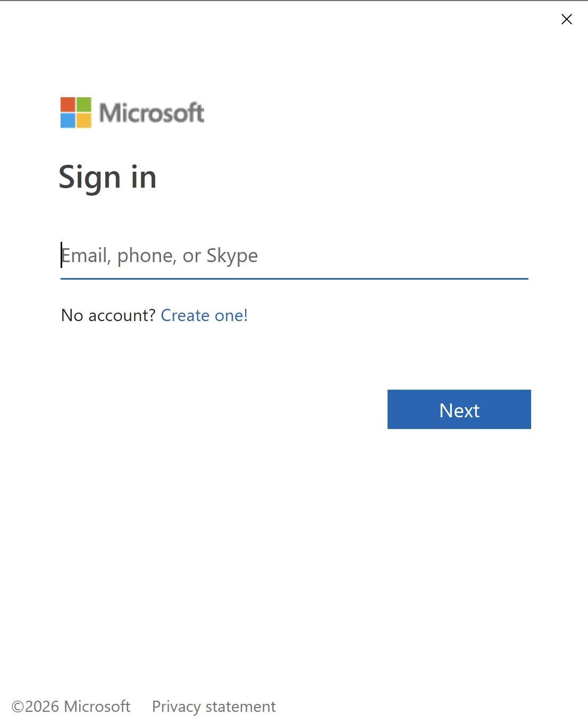588x723 pixels.
Task: Select the Sign in heading text
Action: coord(107,177)
